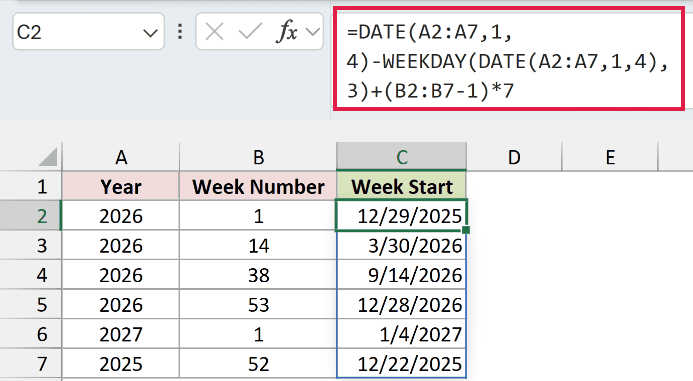The width and height of the screenshot is (693, 381).
Task: Select empty cell D2
Action: (x=514, y=216)
